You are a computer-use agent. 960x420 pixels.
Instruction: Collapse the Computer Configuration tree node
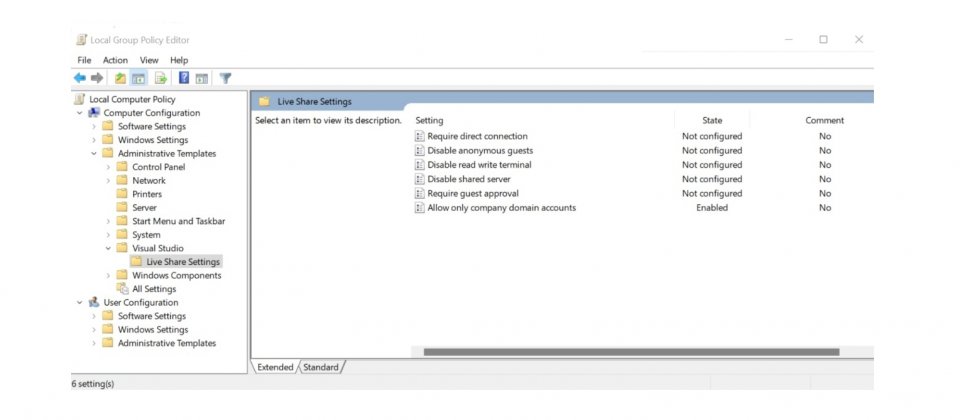[80, 113]
